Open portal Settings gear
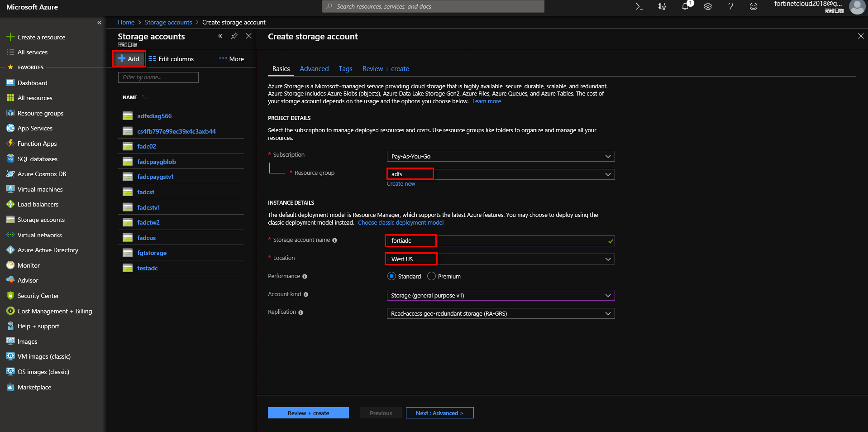This screenshot has height=432, width=868. (x=707, y=6)
